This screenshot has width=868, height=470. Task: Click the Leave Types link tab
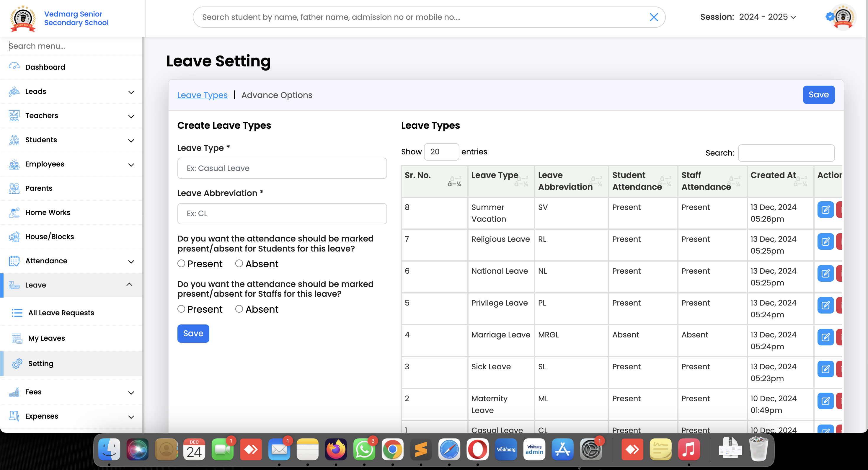202,95
